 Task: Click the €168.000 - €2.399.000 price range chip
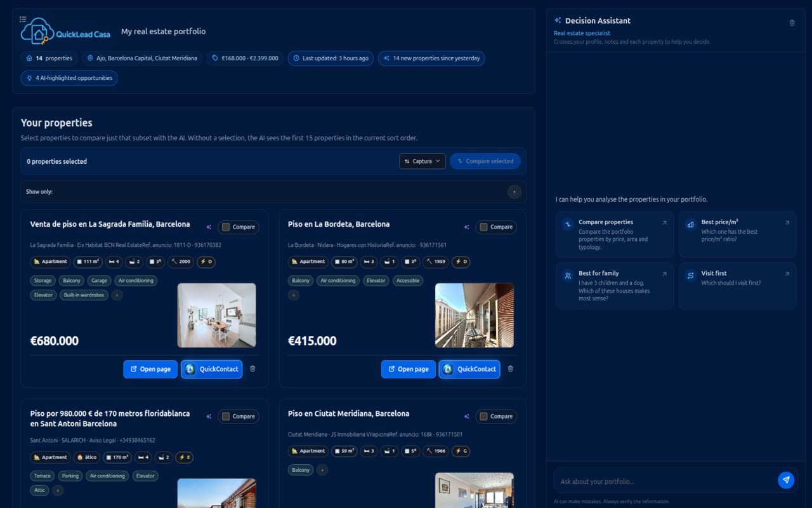(245, 58)
